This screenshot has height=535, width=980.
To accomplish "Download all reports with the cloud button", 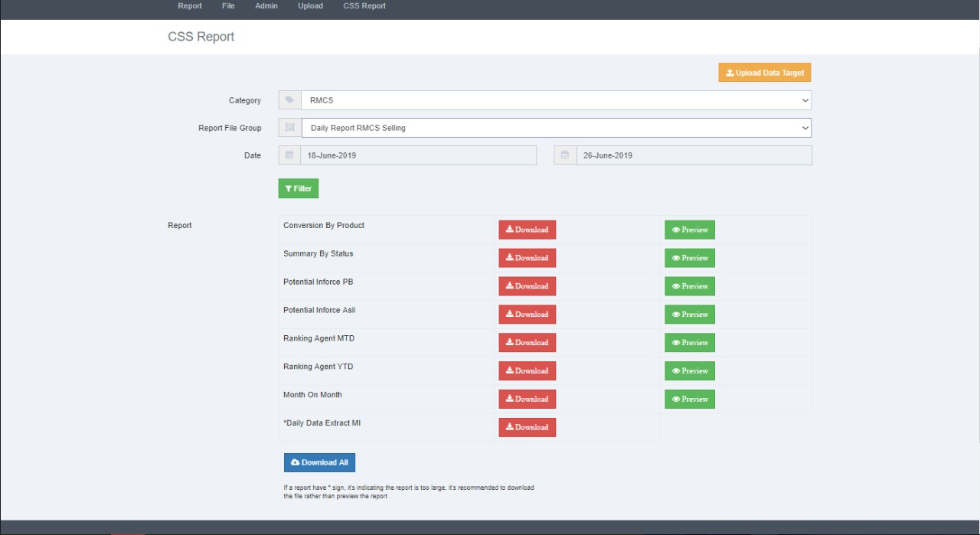I will [x=319, y=462].
